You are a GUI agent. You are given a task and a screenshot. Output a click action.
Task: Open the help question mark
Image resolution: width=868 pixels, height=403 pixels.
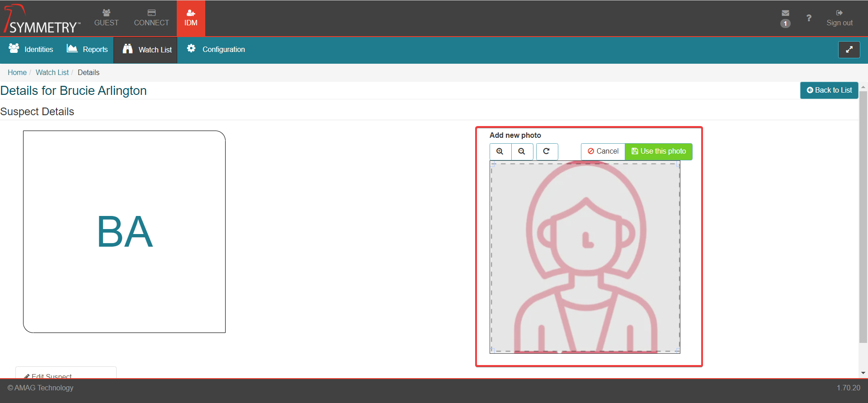(809, 18)
